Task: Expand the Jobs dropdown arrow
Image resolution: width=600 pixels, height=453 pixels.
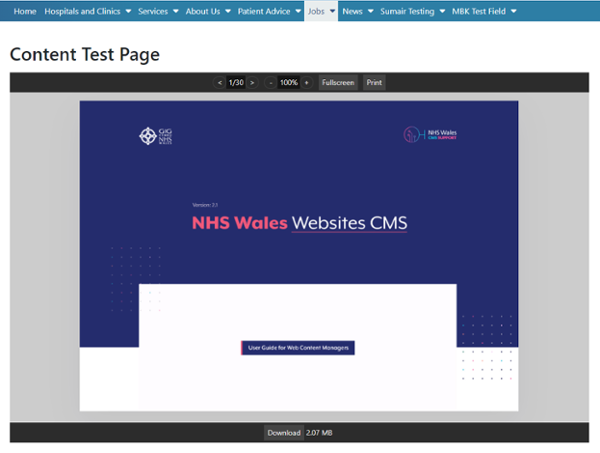Action: [332, 11]
